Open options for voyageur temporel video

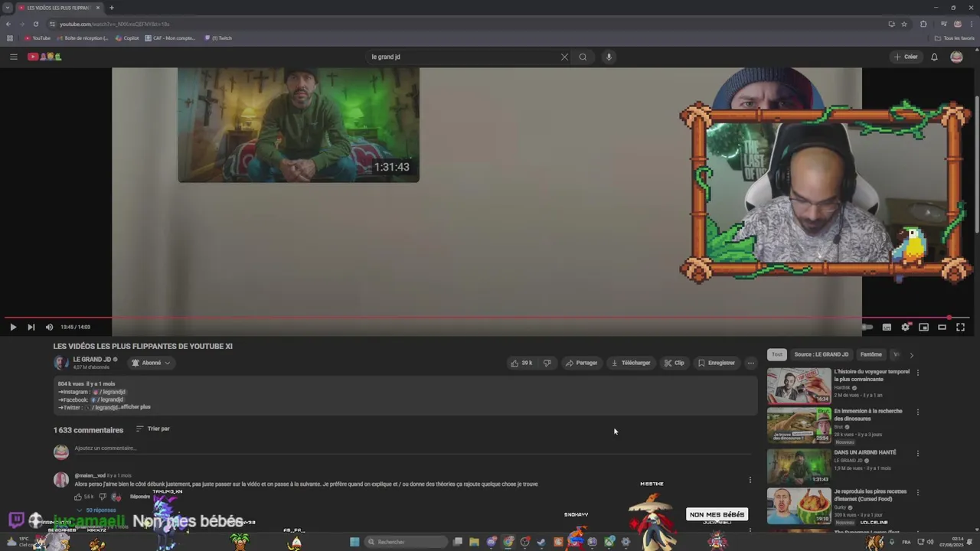(918, 373)
